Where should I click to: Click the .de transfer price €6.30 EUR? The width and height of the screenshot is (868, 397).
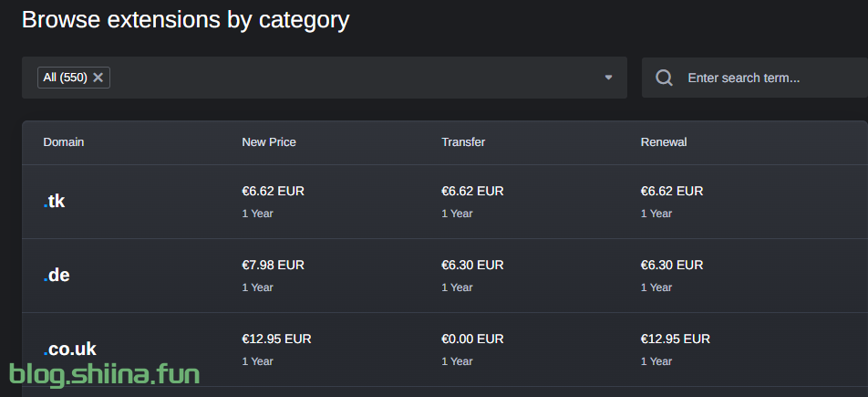coord(472,266)
